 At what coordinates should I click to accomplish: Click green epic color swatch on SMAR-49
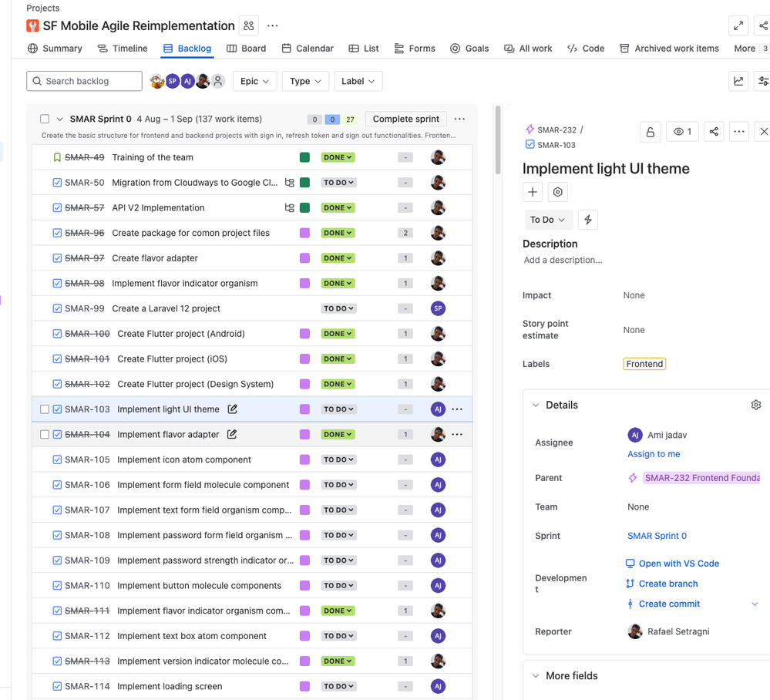click(304, 157)
